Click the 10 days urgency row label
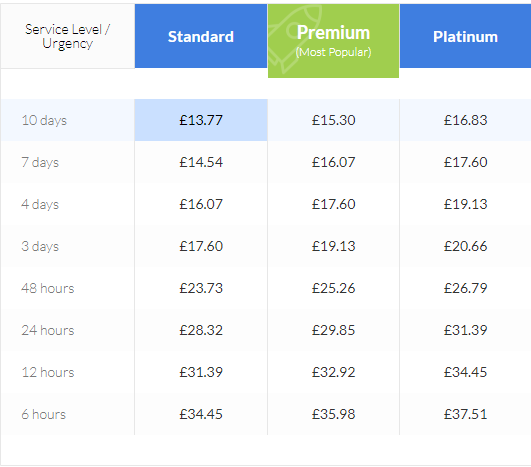This screenshot has width=531, height=467. [x=44, y=120]
